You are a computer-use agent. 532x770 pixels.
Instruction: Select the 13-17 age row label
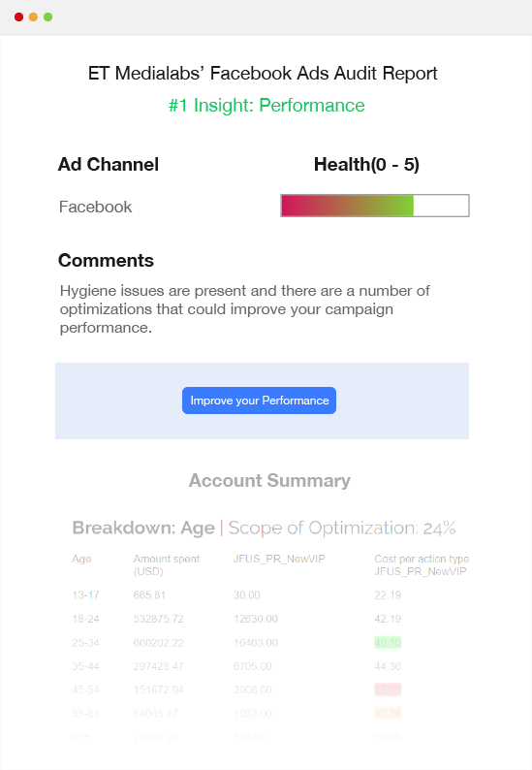pos(85,595)
